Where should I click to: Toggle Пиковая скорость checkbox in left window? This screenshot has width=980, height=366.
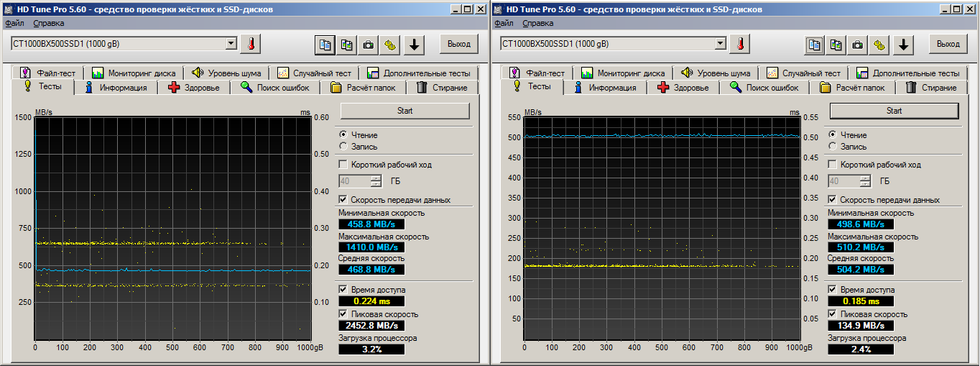[343, 314]
